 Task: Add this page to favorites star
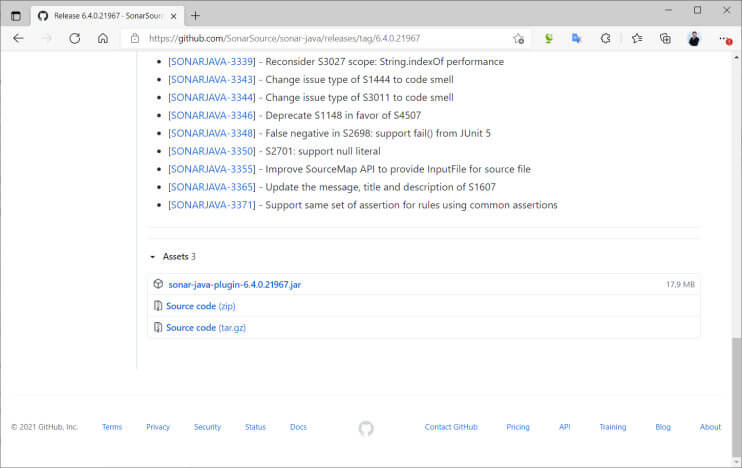coord(519,39)
